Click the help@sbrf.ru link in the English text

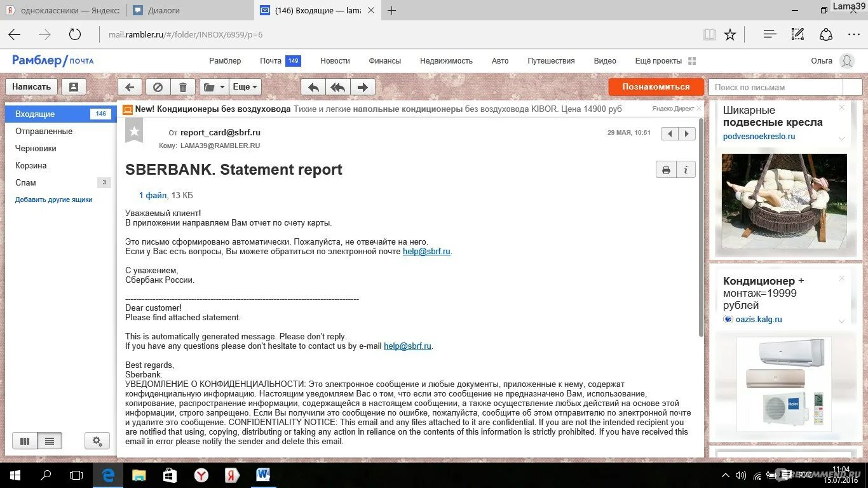408,346
